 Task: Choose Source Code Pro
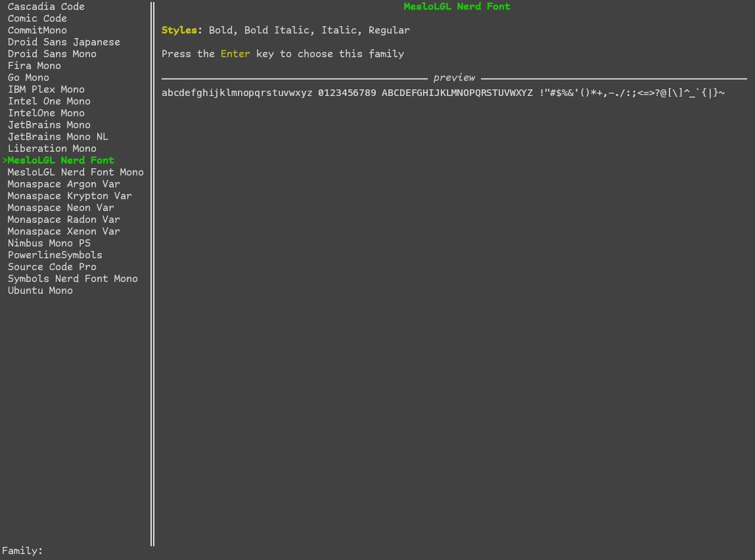pos(51,267)
